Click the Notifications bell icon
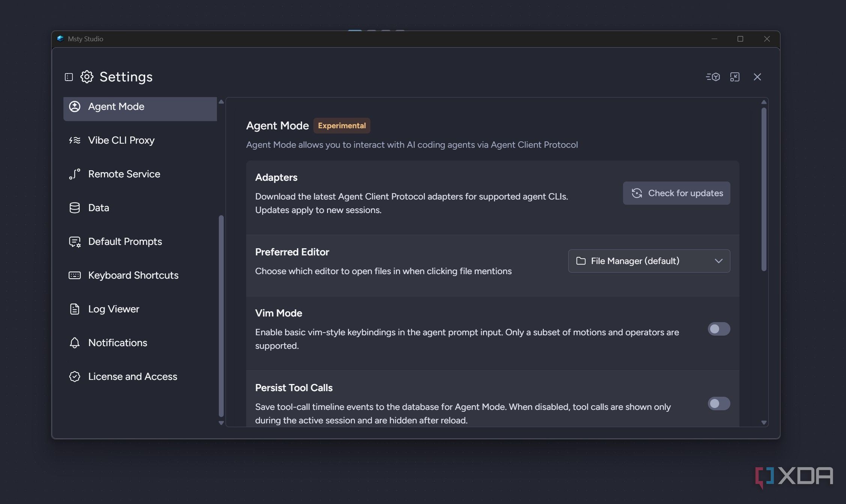The height and width of the screenshot is (504, 846). coord(75,343)
